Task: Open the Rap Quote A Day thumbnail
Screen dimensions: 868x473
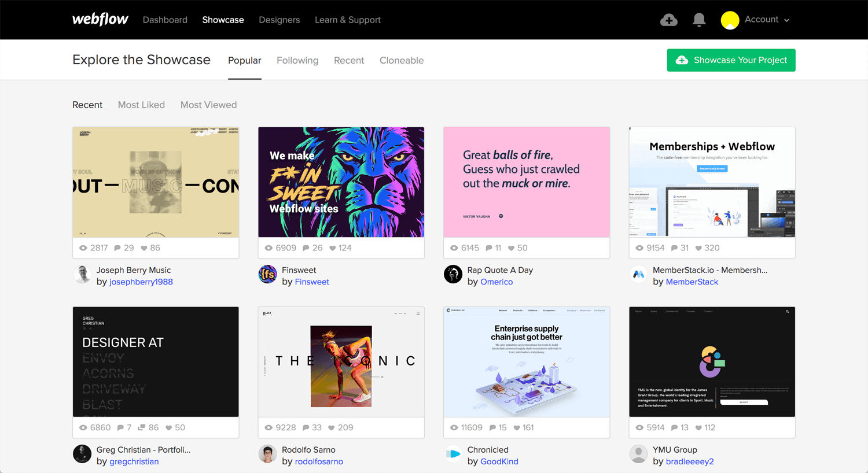Action: pos(527,182)
